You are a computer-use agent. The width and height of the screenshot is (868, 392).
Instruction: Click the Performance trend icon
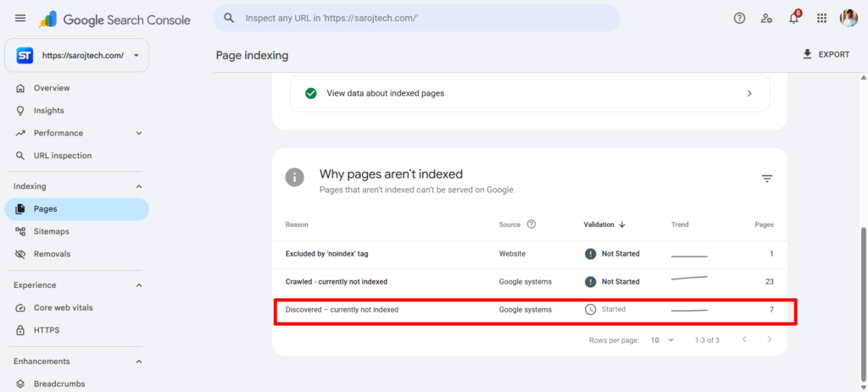tap(20, 133)
